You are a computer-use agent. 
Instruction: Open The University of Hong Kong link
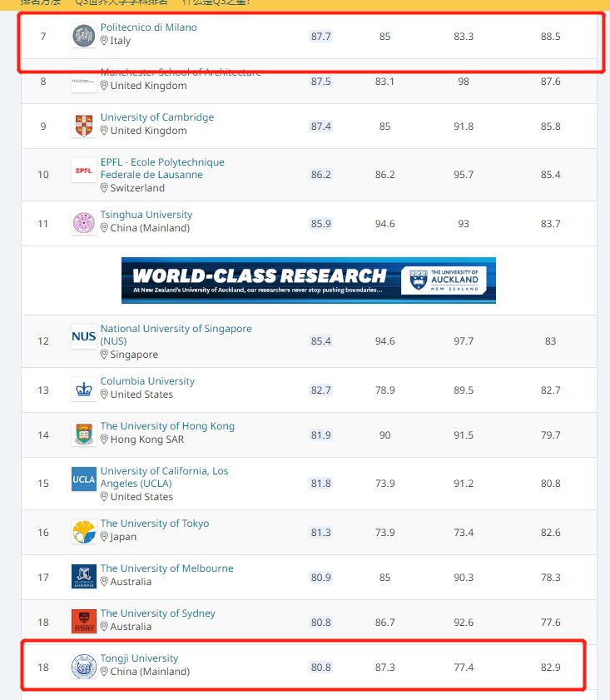[x=167, y=426]
